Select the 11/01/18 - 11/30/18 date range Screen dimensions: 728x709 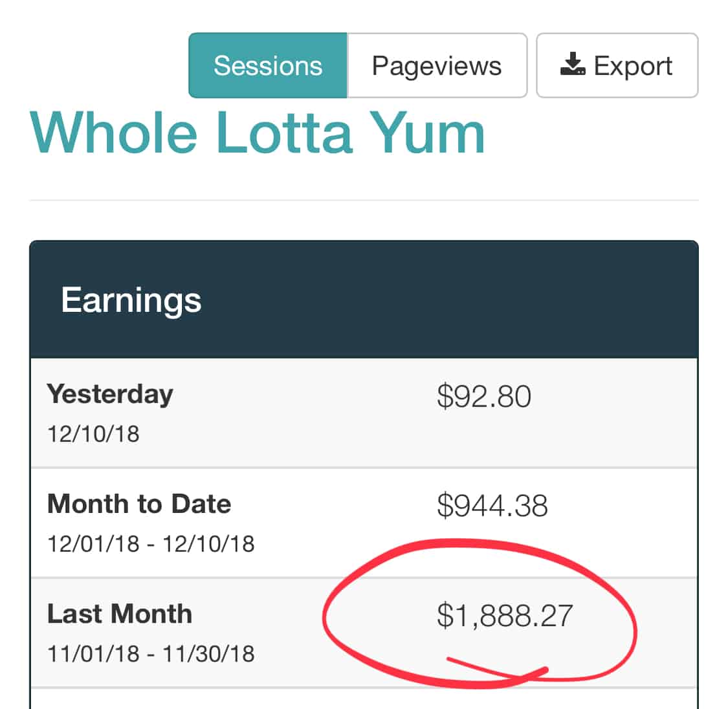(151, 654)
